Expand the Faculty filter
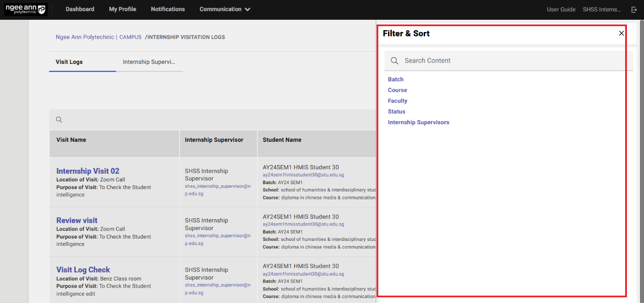Viewport: 644px width, 303px height. click(x=397, y=101)
